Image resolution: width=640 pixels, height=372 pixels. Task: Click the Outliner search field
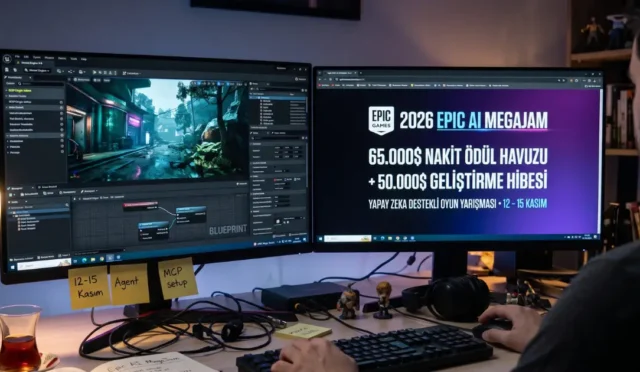pos(278,89)
